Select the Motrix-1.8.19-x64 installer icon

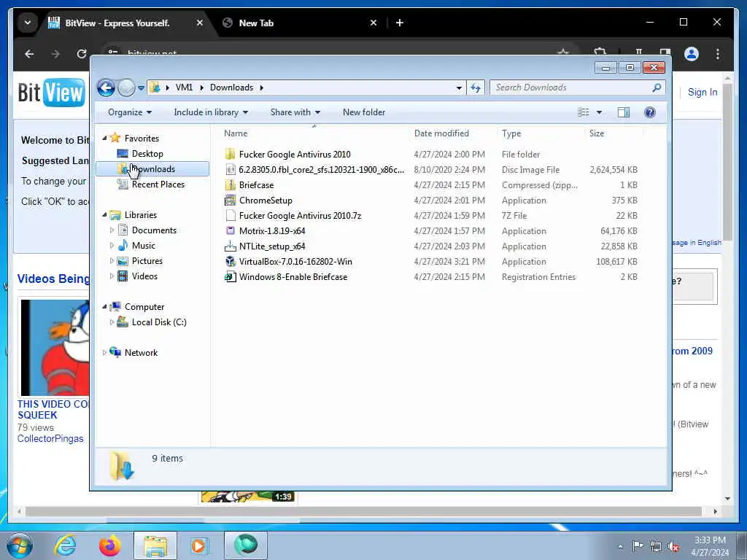230,231
